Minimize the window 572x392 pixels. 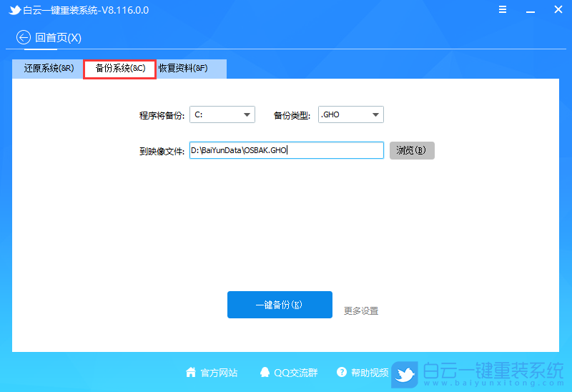(x=531, y=11)
